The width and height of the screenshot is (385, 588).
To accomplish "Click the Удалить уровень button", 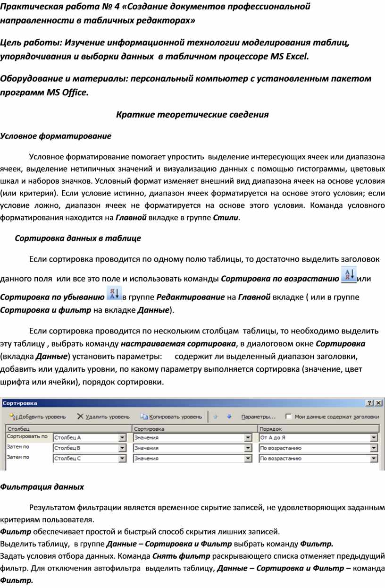I will pyautogui.click(x=104, y=417).
